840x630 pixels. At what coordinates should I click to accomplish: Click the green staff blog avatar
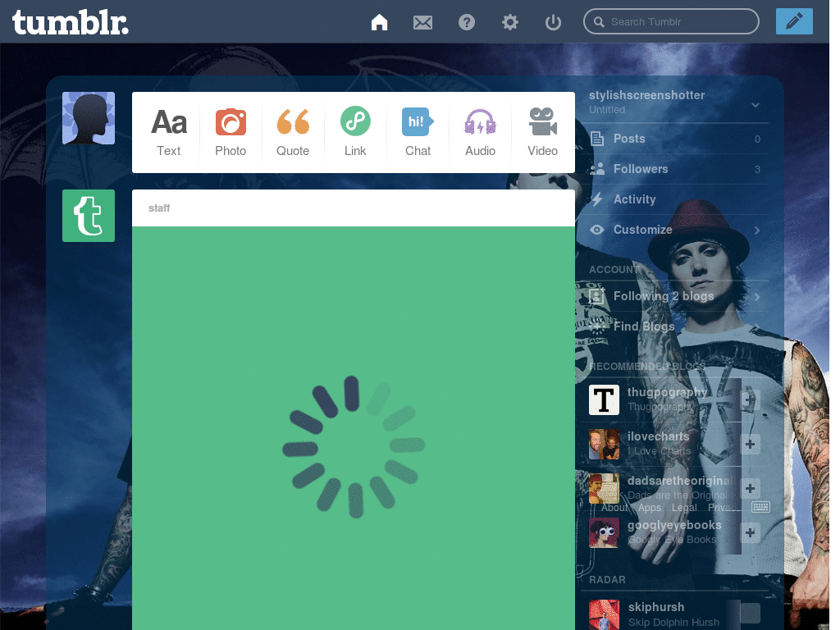point(89,216)
